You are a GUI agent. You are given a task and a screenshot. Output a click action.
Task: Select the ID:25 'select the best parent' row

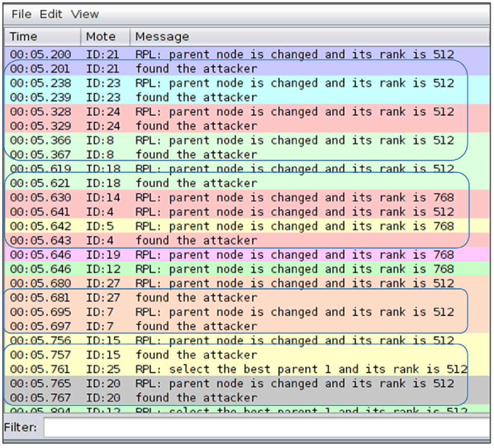(x=247, y=369)
